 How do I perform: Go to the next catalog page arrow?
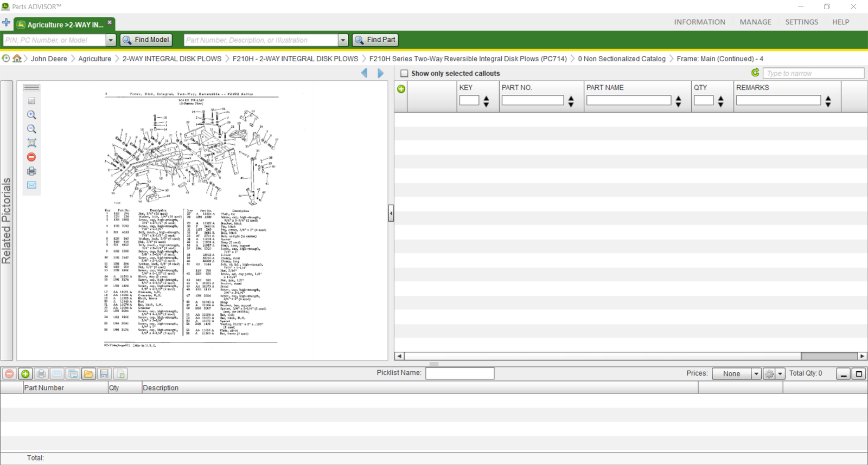click(x=380, y=73)
